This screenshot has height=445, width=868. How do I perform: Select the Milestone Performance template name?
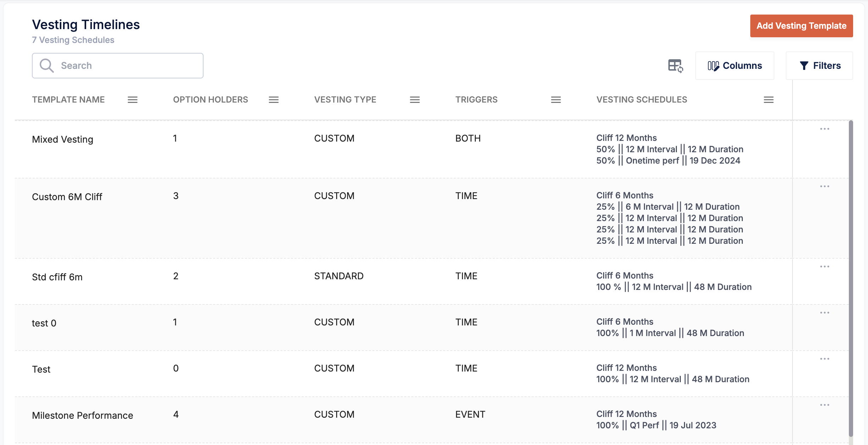(82, 416)
